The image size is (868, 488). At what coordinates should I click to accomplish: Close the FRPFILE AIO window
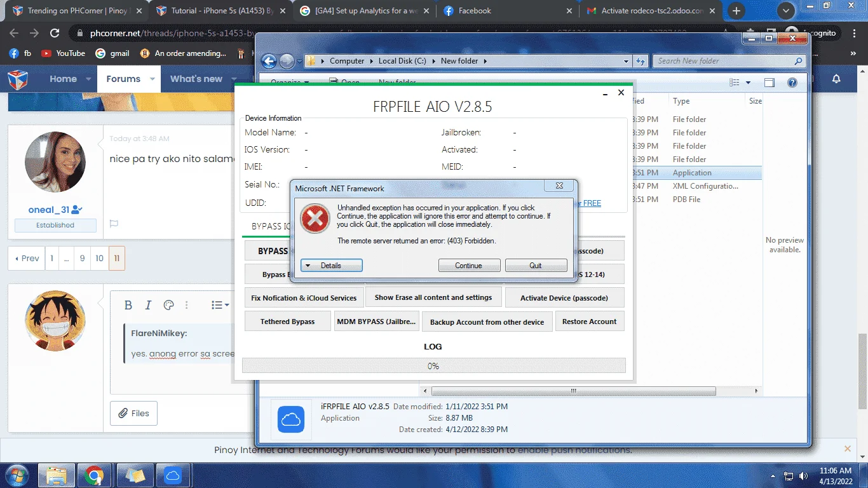coord(621,93)
